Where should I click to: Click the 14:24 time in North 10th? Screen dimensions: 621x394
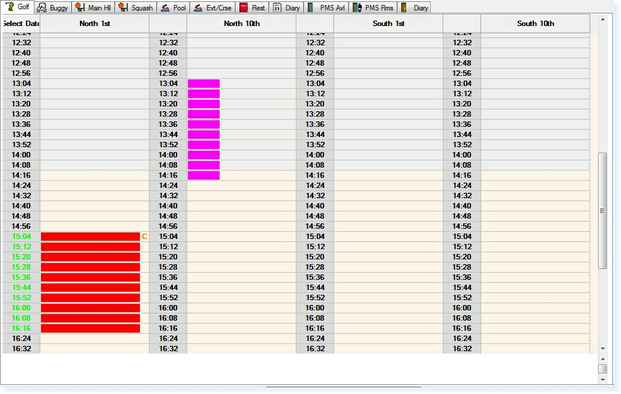coord(168,185)
